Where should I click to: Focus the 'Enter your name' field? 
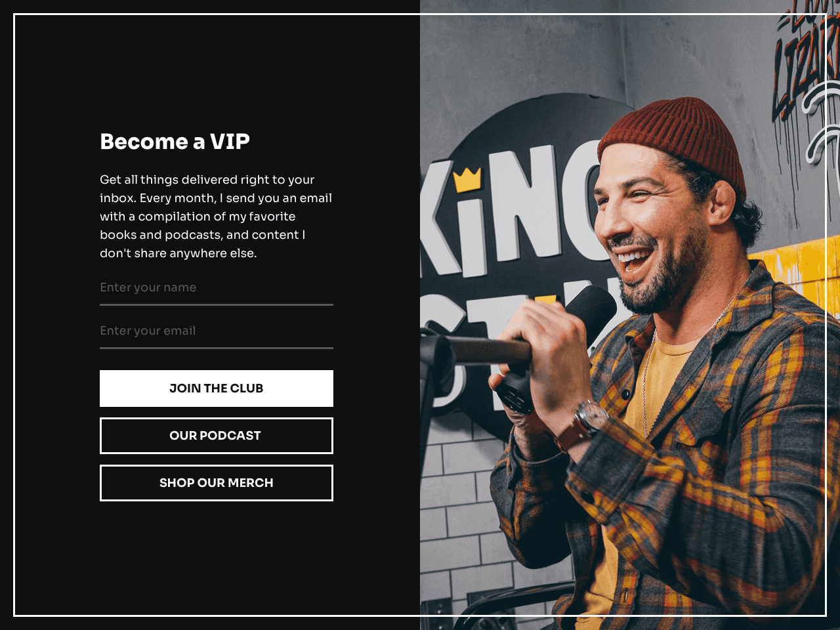(217, 287)
